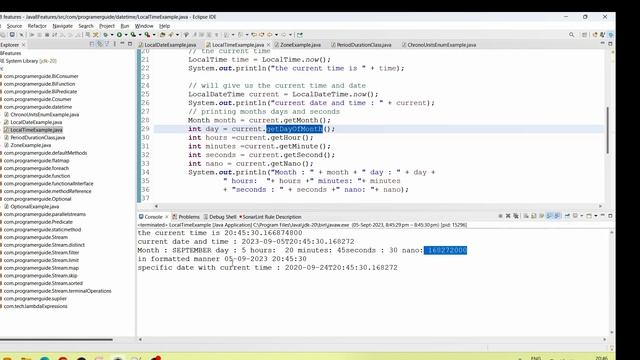This screenshot has width=640, height=360.
Task: Minimize the editor area
Action: coord(602,43)
